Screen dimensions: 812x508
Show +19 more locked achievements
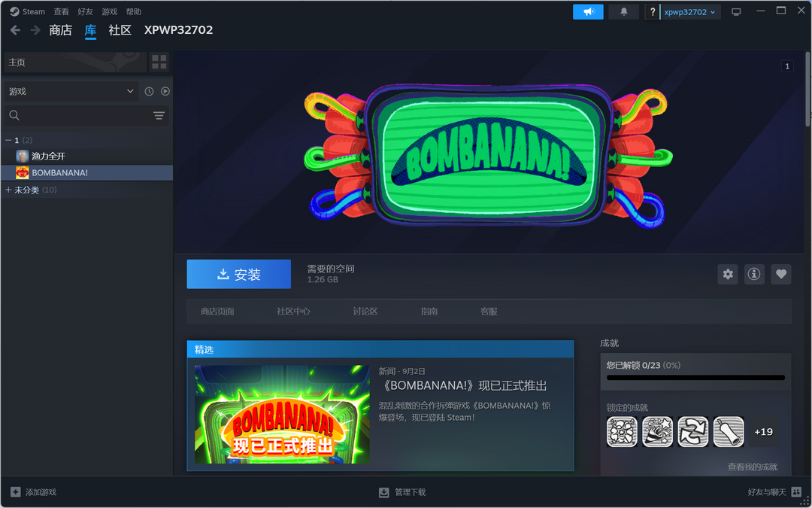point(764,432)
